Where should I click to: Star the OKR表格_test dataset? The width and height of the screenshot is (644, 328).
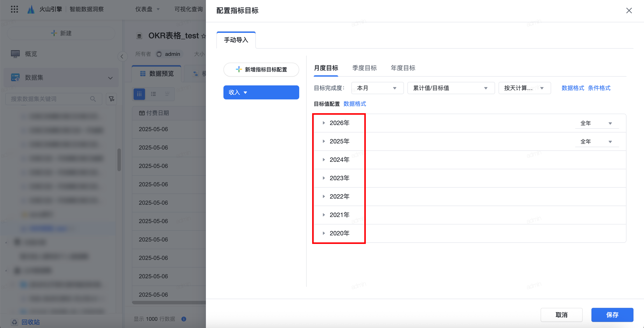[203, 36]
